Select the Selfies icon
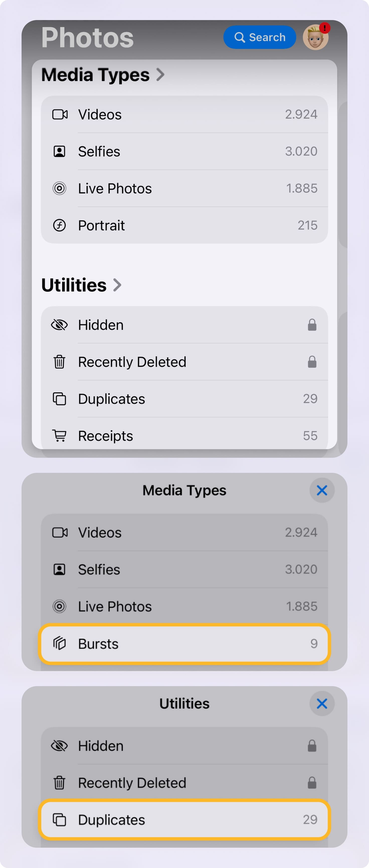369x868 pixels. tap(60, 151)
